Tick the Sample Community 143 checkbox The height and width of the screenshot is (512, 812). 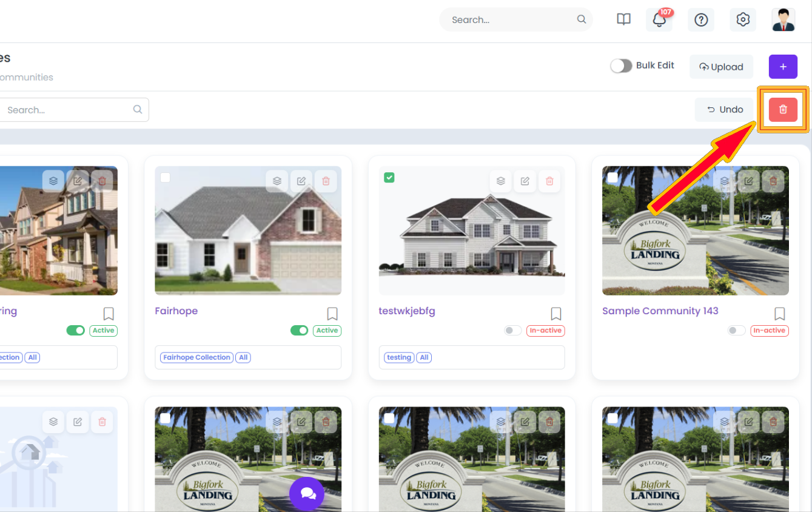tap(612, 177)
